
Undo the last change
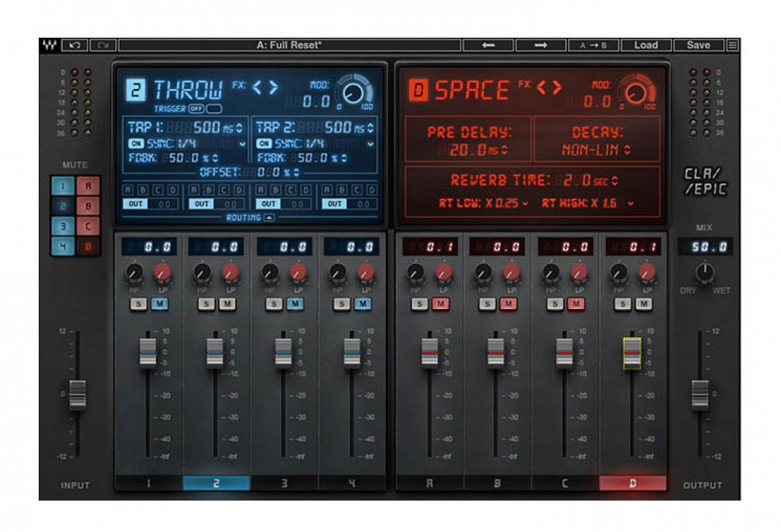[74, 46]
